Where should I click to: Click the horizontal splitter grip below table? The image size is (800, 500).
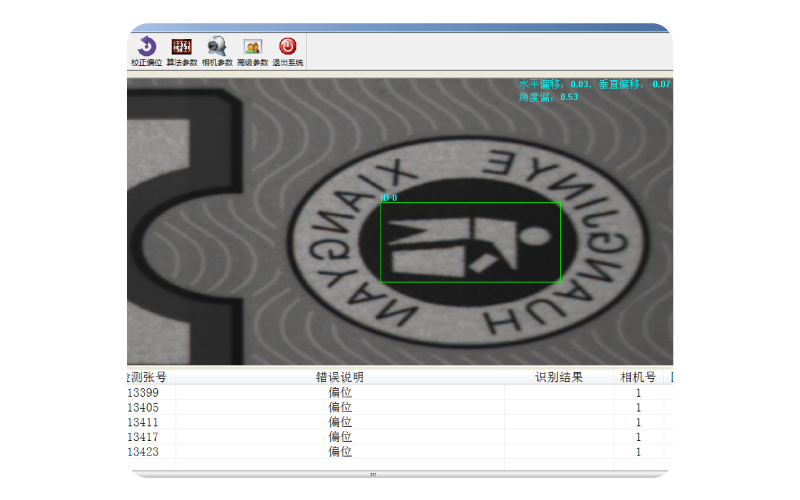(x=372, y=474)
